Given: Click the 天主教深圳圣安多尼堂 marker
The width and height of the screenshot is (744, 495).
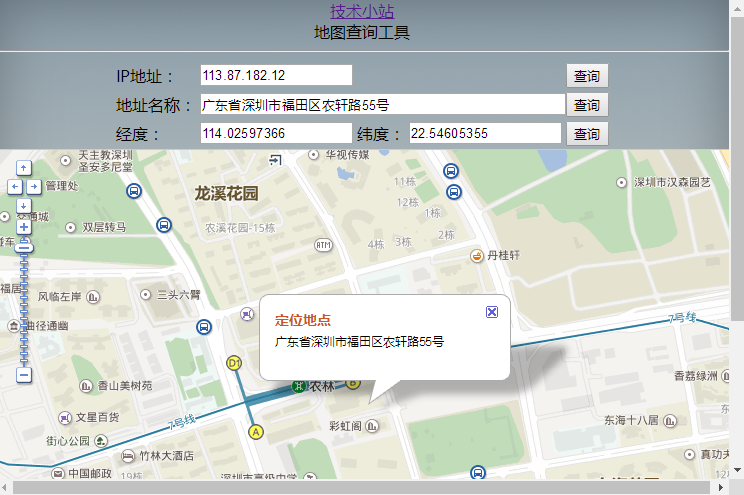Looking at the screenshot, I should 65,161.
